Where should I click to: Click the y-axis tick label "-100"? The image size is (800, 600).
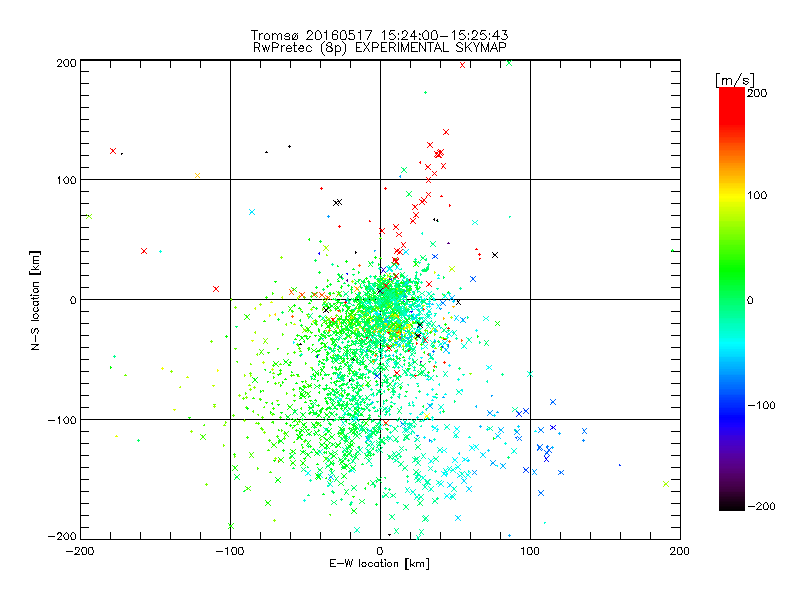62,420
